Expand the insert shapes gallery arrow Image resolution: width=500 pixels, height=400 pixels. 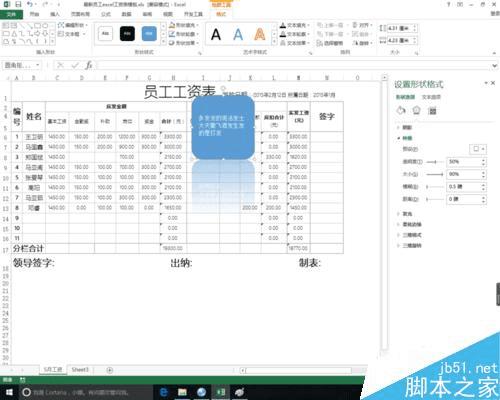click(53, 42)
